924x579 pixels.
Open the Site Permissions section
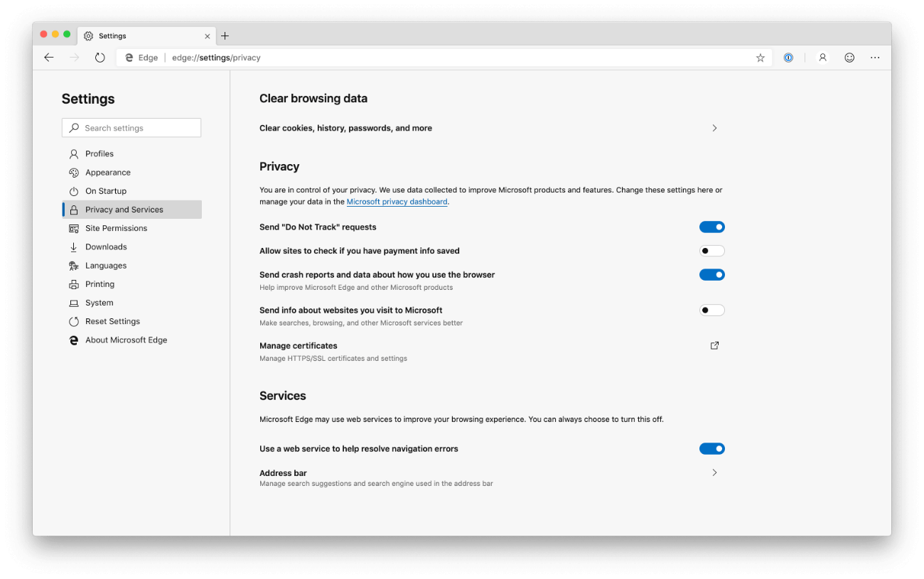point(117,227)
